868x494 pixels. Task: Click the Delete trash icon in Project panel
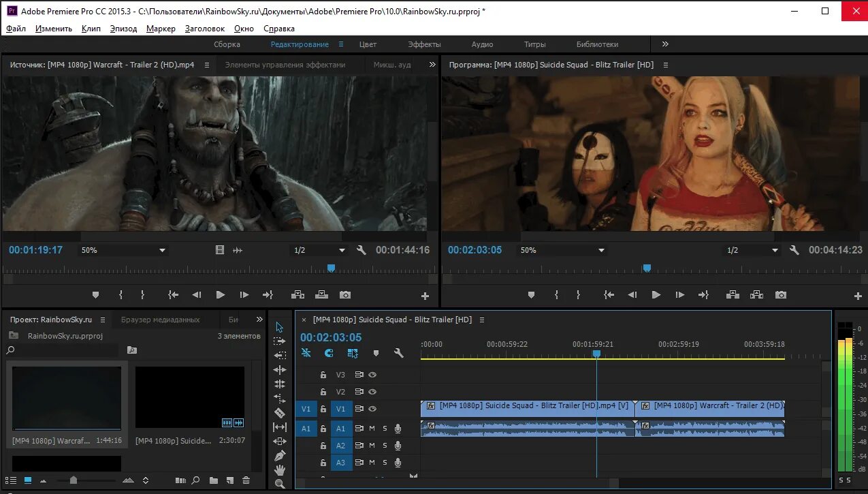coord(246,480)
